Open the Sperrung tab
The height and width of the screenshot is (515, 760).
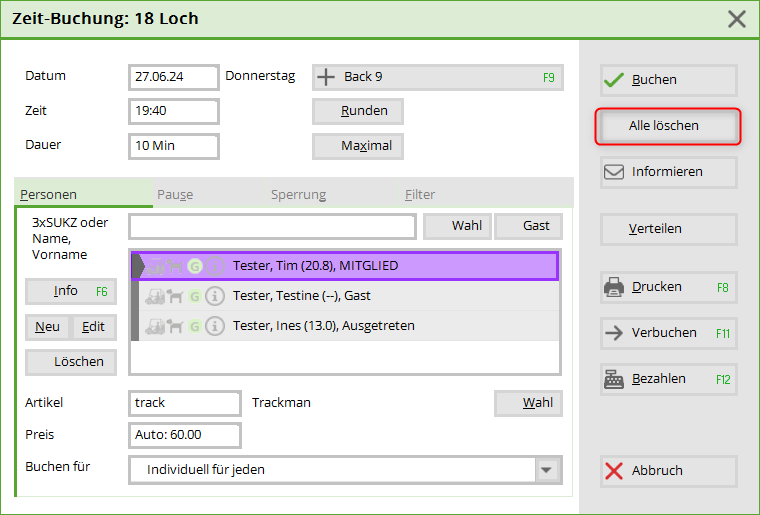[x=298, y=195]
